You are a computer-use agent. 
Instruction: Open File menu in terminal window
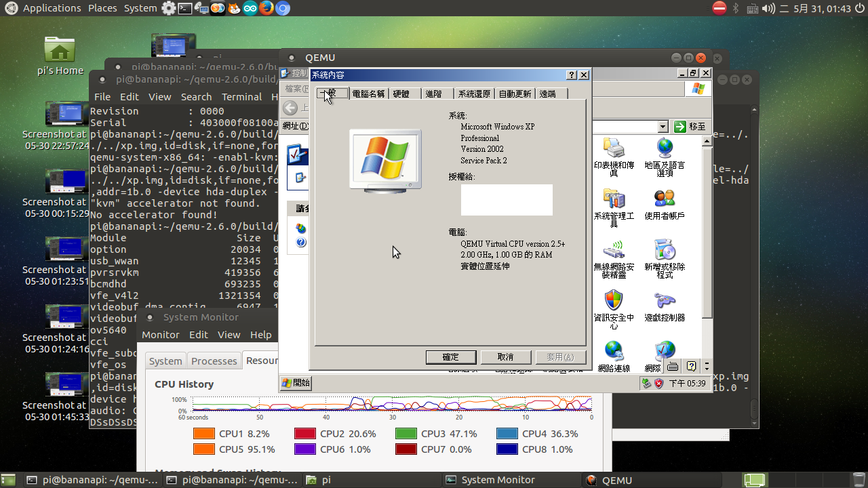102,97
